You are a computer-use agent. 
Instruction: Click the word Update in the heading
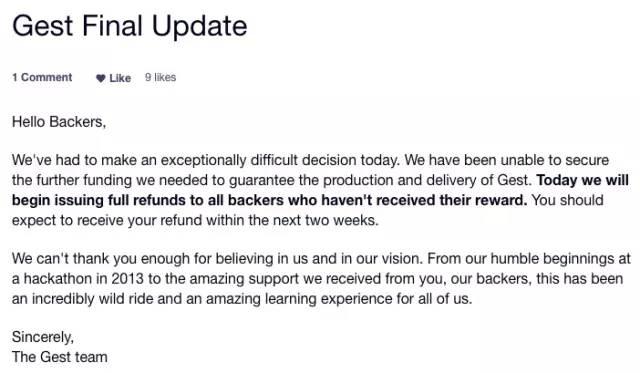pos(200,27)
